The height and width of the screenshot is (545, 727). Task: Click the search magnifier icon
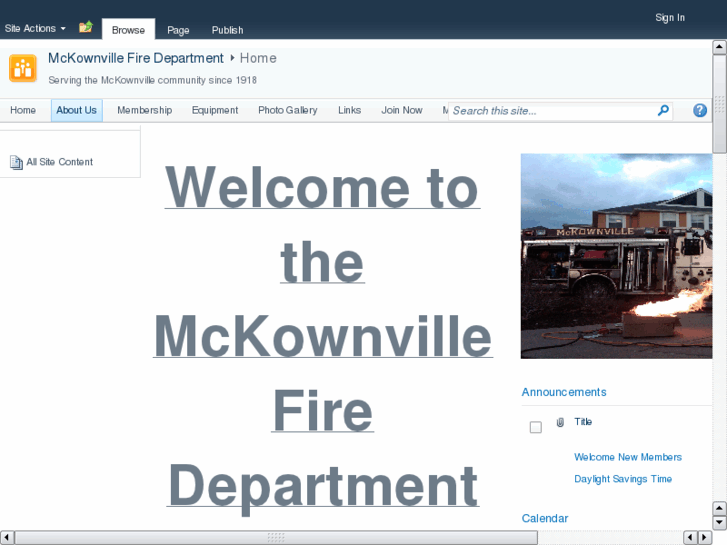point(663,110)
